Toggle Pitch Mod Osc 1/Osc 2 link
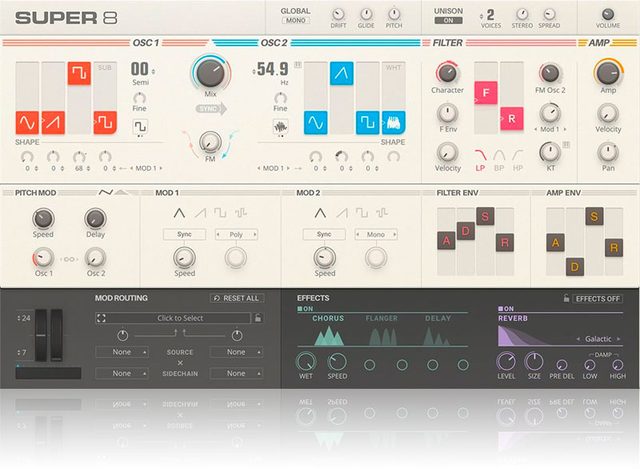The height and width of the screenshot is (469, 640). point(69,259)
